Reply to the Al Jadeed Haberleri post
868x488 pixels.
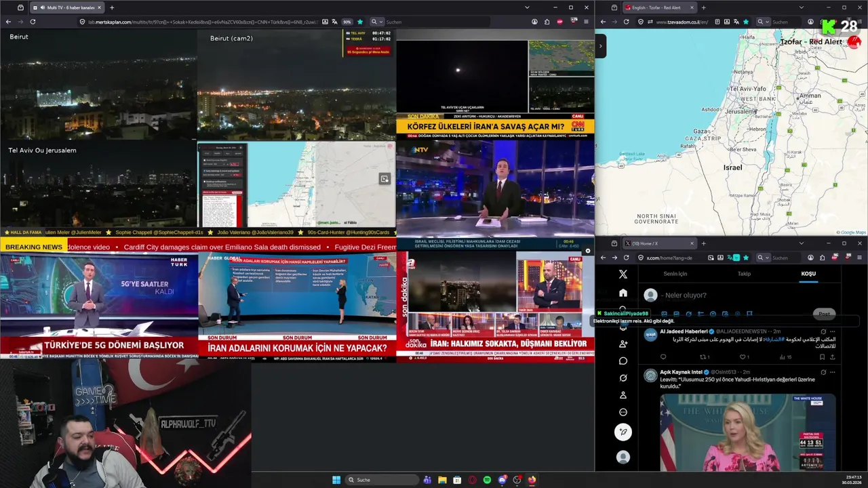tap(663, 357)
